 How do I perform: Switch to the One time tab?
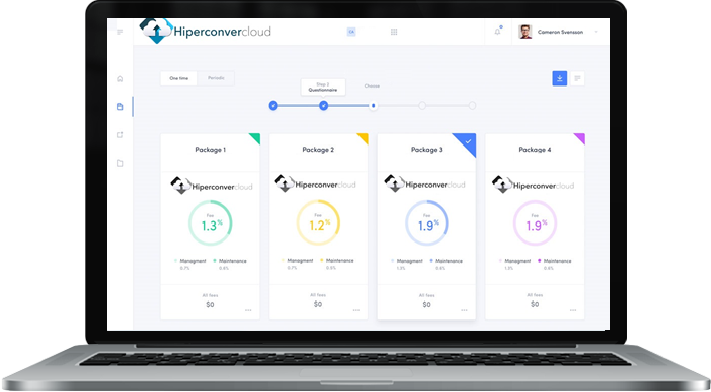point(179,78)
